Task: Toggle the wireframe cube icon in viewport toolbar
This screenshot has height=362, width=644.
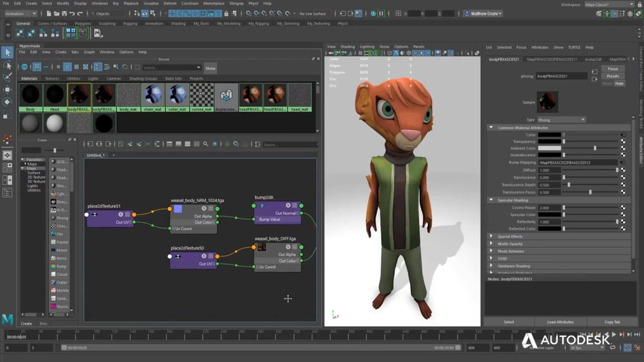Action: [389, 53]
